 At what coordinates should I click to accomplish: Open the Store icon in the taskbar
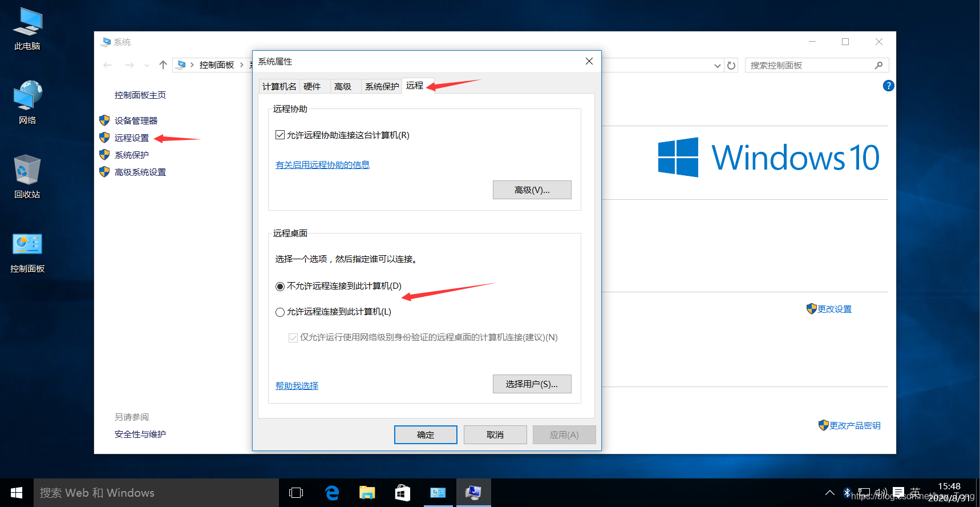(x=402, y=493)
